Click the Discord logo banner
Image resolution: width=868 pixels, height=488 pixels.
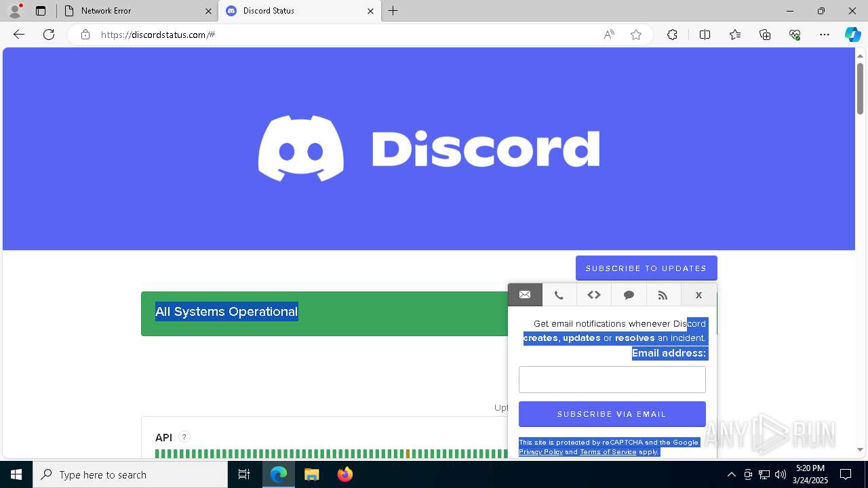pos(429,148)
